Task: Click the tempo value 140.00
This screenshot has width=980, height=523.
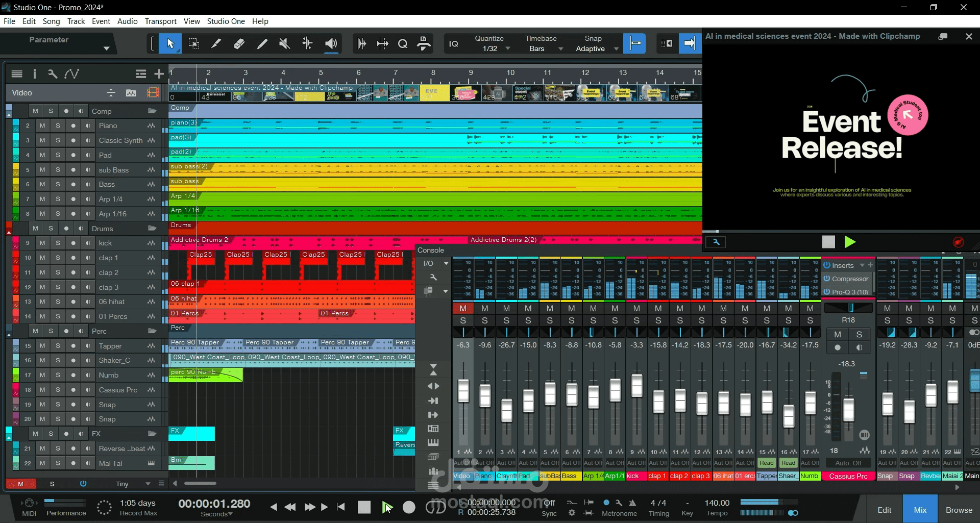Action: point(717,503)
